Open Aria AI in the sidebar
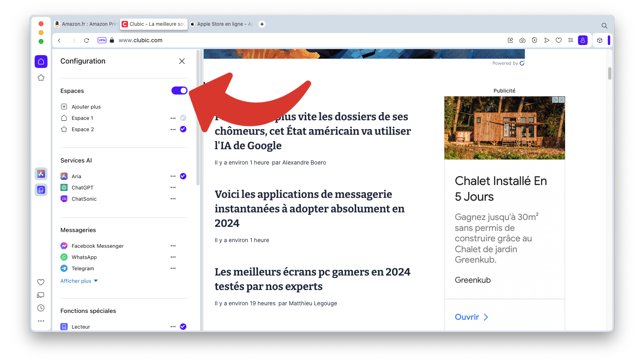The height and width of the screenshot is (362, 644). [41, 174]
